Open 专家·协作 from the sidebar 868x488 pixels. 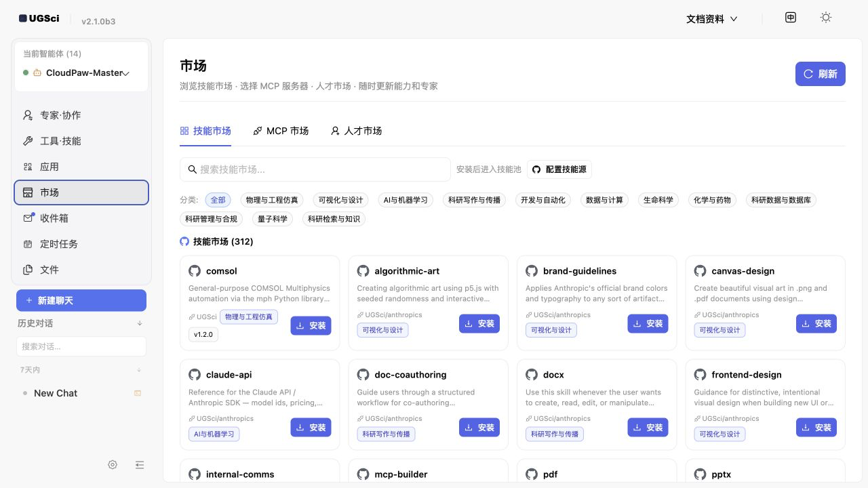(x=81, y=115)
